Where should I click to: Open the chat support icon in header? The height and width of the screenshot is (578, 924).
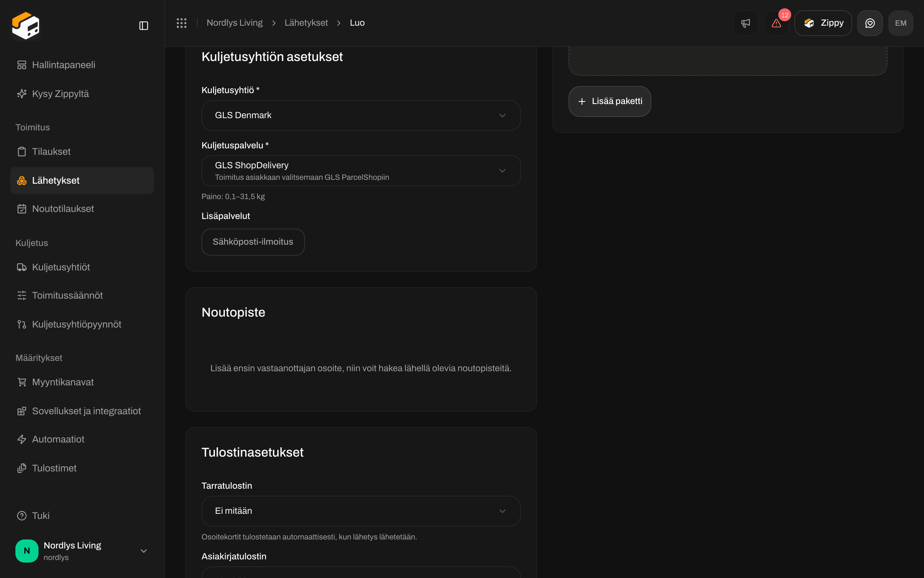870,23
